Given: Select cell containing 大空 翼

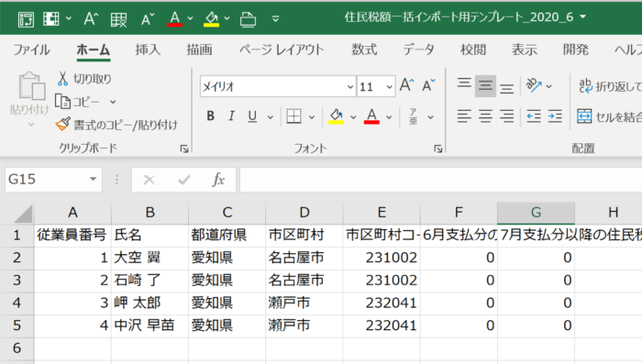Looking at the screenshot, I should tap(149, 258).
